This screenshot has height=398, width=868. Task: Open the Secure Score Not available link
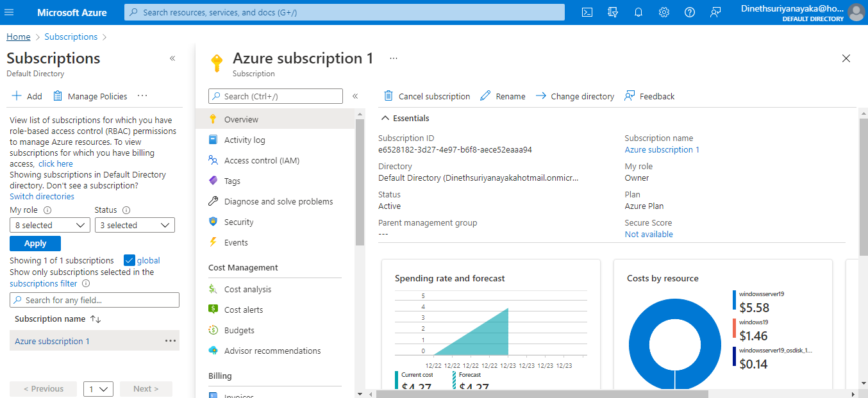pyautogui.click(x=649, y=234)
